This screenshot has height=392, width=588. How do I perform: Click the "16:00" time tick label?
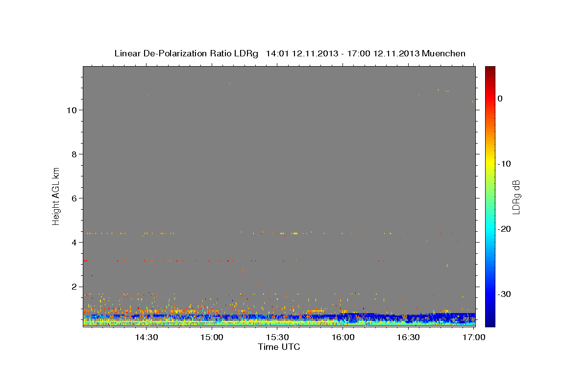[343, 337]
